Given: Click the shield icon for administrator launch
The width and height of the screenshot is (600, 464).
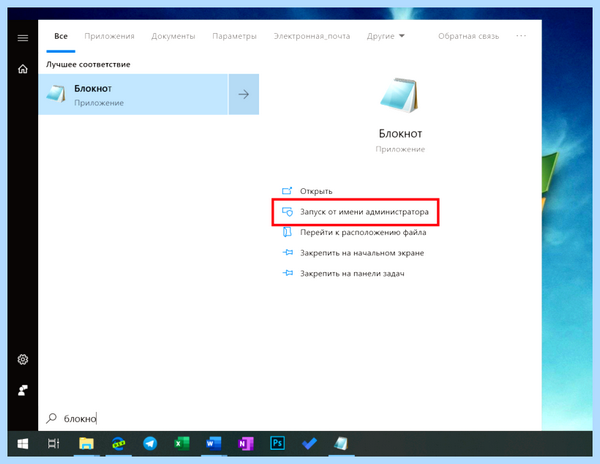Looking at the screenshot, I should tap(287, 211).
